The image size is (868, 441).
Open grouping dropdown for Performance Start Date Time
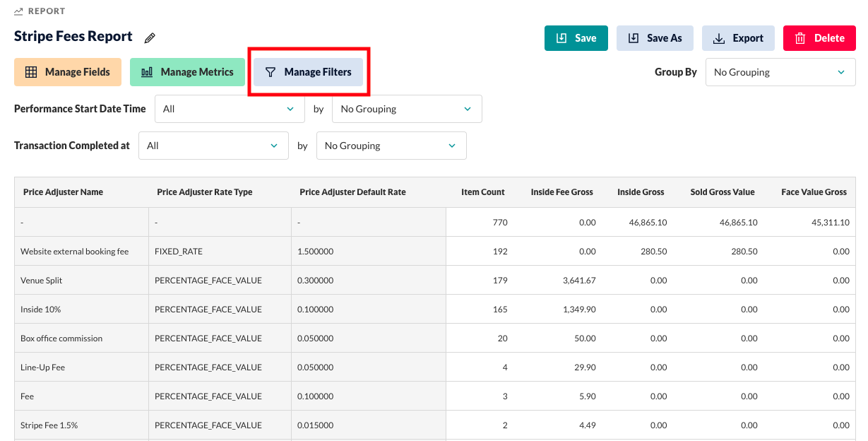click(407, 109)
